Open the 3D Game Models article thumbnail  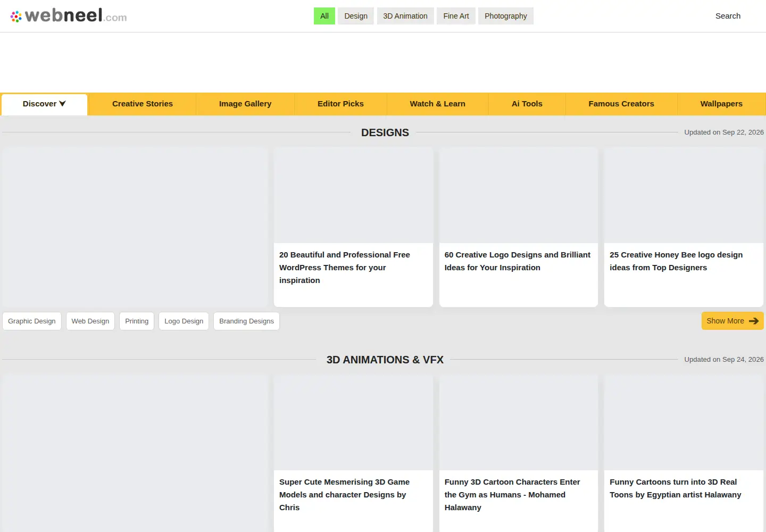[353, 422]
